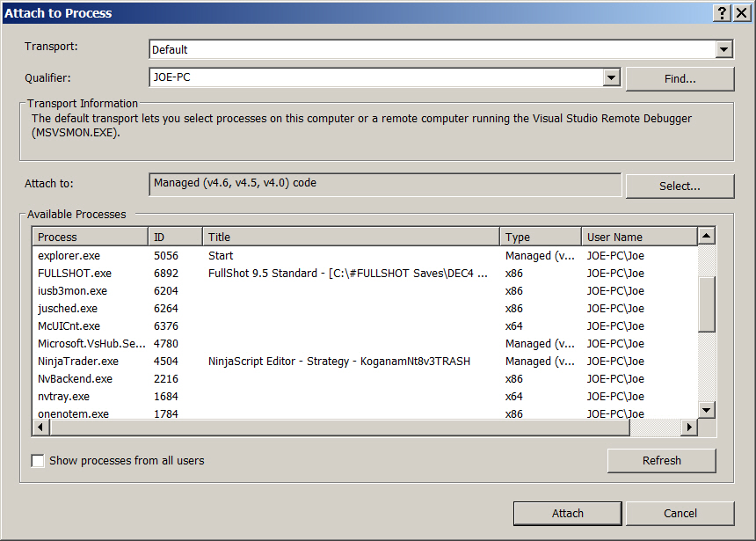Click the Select... button
The width and height of the screenshot is (756, 541).
pos(680,186)
